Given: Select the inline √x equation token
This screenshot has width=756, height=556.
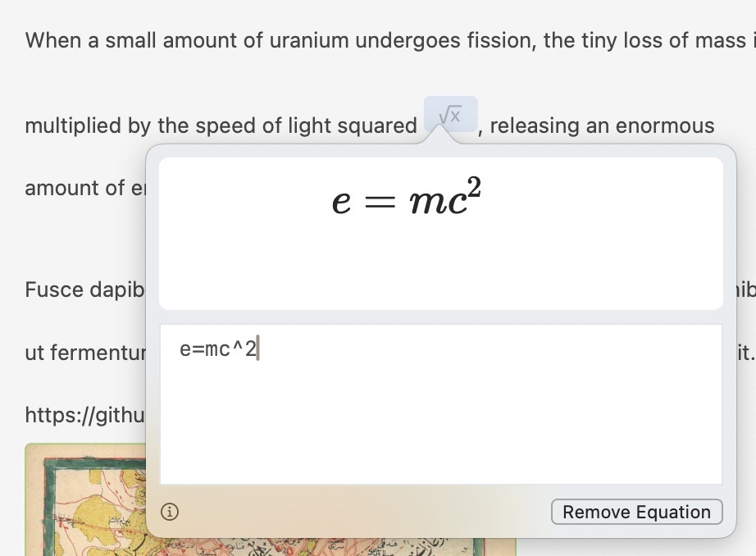Looking at the screenshot, I should 450,114.
